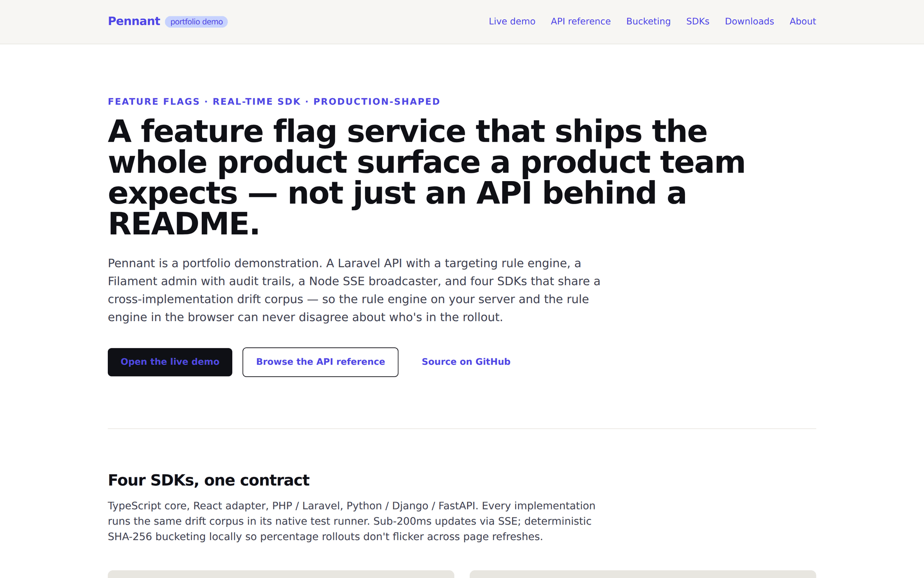
Task: Select SDKs in the header menu
Action: [x=698, y=21]
